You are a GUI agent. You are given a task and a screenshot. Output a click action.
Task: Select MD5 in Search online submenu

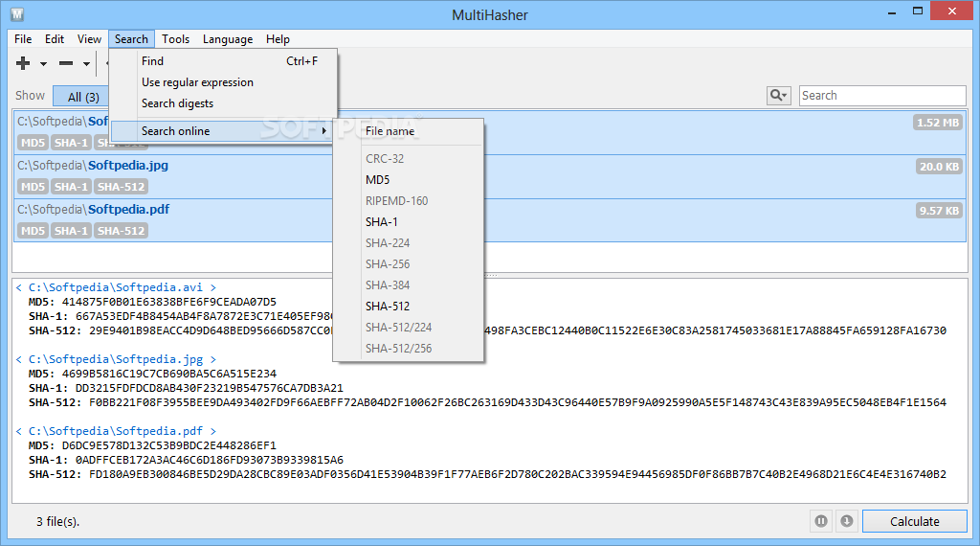[408, 180]
